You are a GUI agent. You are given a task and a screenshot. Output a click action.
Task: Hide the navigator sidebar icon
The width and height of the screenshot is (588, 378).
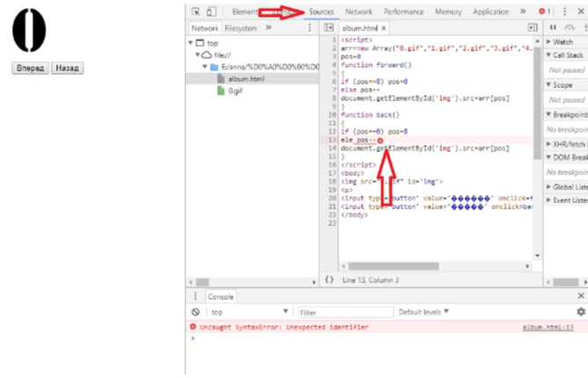[x=329, y=28]
